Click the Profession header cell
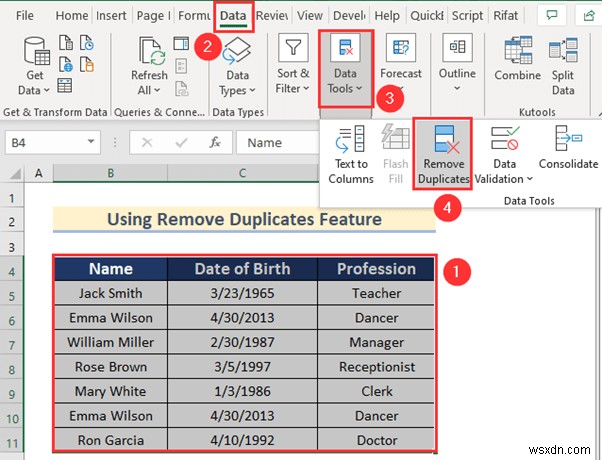This screenshot has width=602, height=460. [x=376, y=269]
